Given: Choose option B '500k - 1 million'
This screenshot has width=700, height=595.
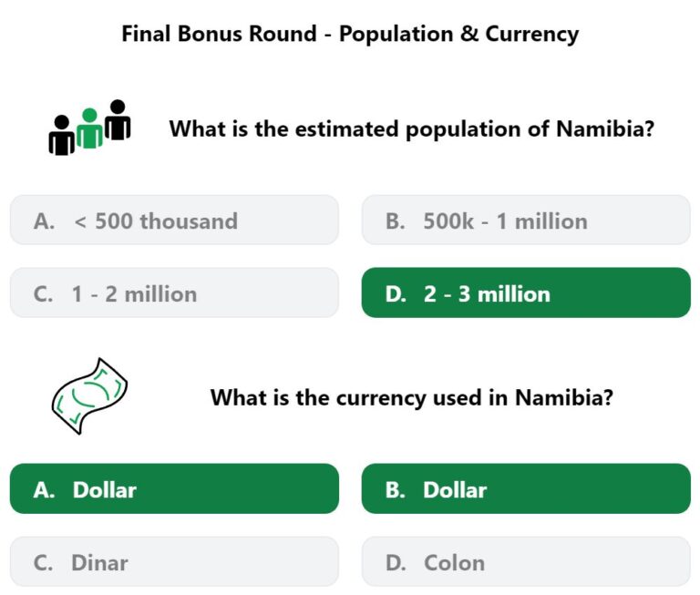Looking at the screenshot, I should point(526,221).
